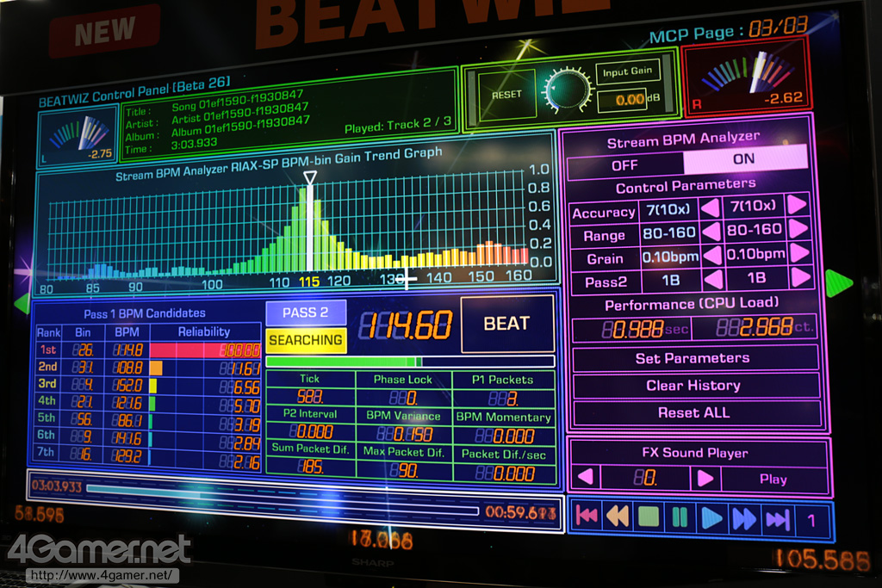The height and width of the screenshot is (588, 882).
Task: Reset the input gain
Action: pyautogui.click(x=506, y=95)
